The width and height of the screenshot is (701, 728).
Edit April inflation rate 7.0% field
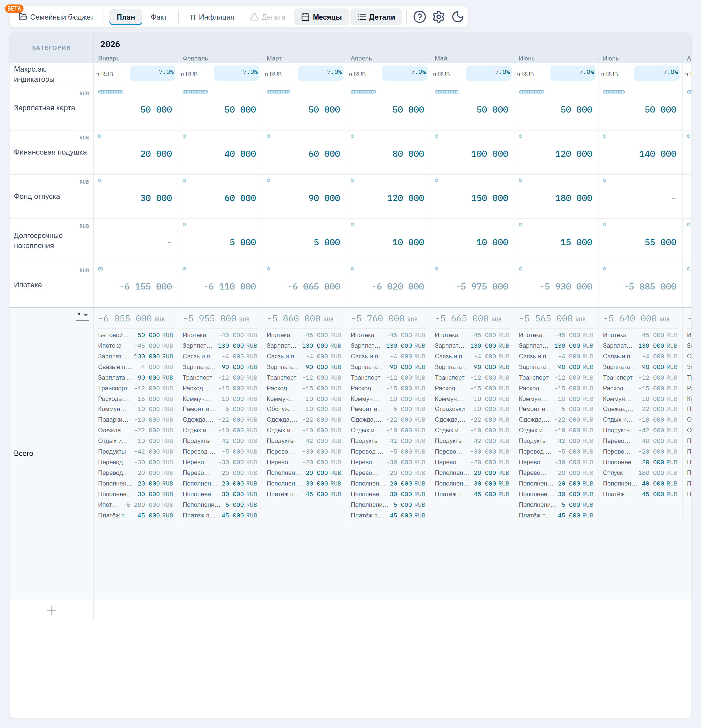pos(404,73)
